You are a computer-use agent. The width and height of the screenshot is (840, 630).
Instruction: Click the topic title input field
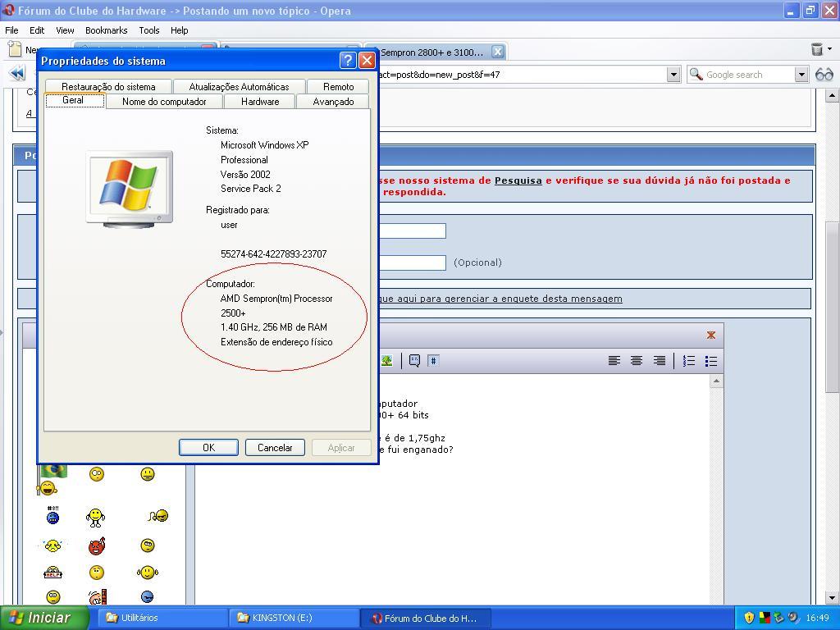pos(413,231)
